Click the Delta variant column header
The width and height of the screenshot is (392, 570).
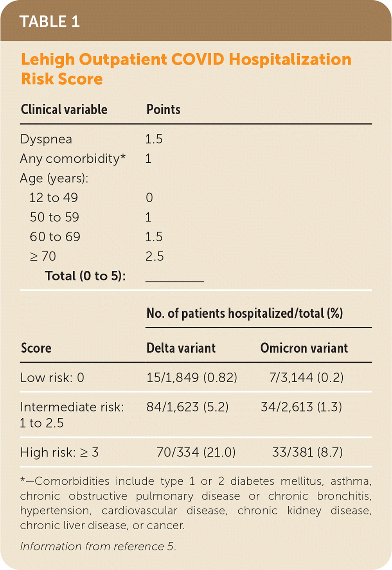(181, 348)
